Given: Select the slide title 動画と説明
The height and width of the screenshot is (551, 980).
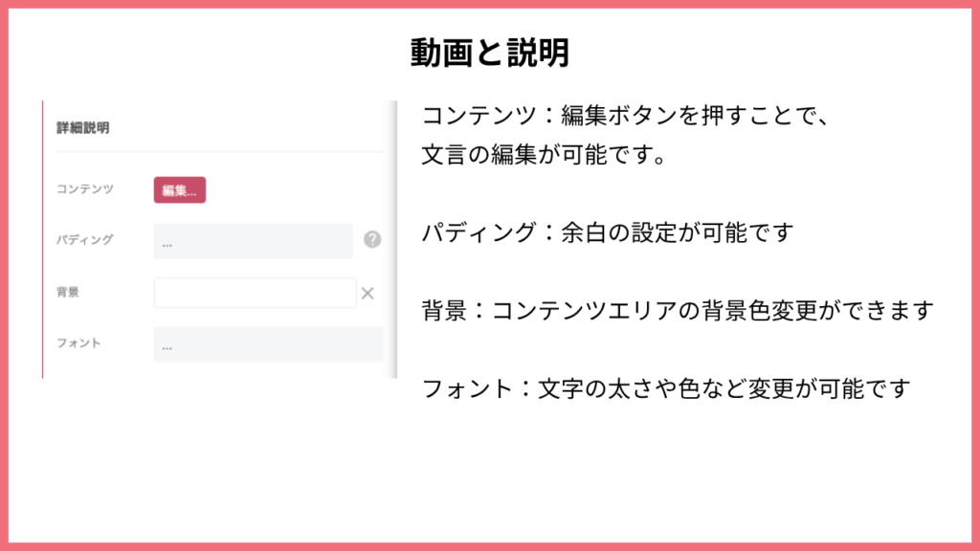Looking at the screenshot, I should (x=490, y=53).
